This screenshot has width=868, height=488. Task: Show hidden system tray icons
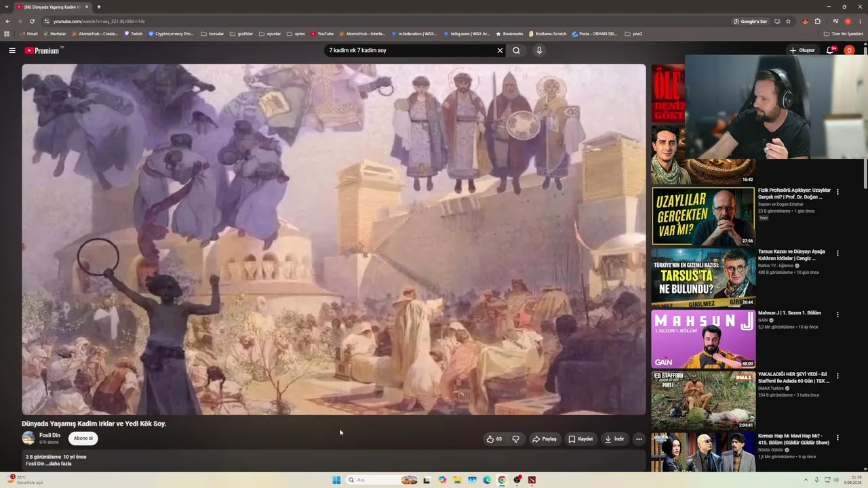[805, 480]
